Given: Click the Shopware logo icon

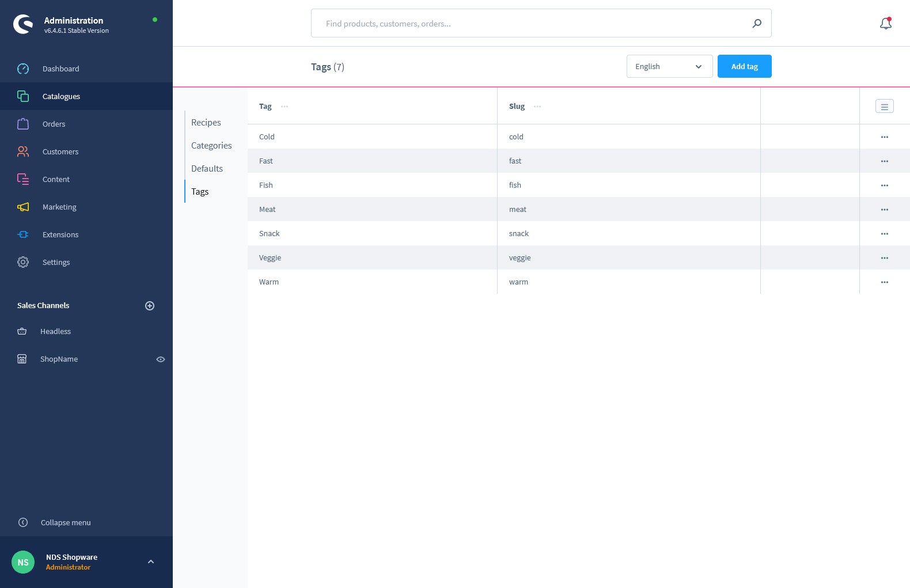Looking at the screenshot, I should (x=23, y=24).
